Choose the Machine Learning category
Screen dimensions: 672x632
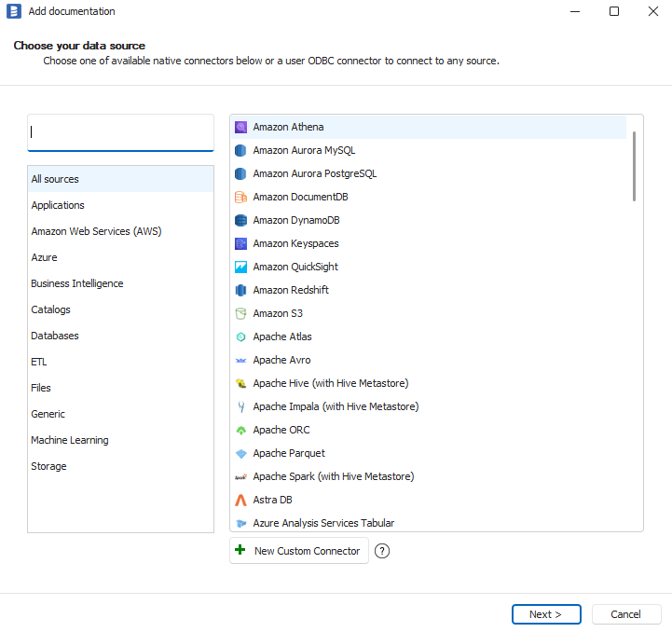(69, 440)
